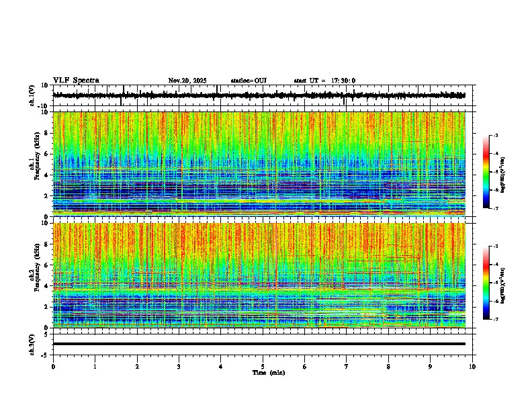Click the ch.3 flat black trace
The width and height of the screenshot is (532, 411).
point(259,344)
